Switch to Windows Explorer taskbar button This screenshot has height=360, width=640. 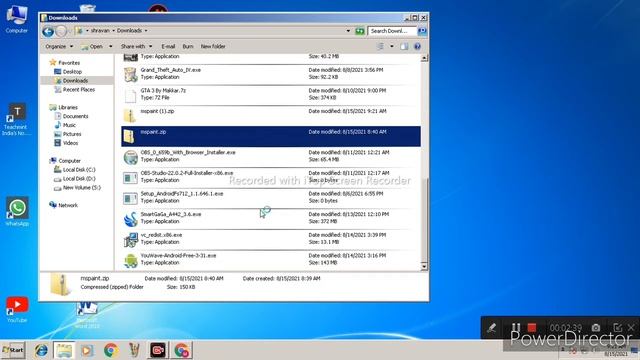[x=64, y=350]
